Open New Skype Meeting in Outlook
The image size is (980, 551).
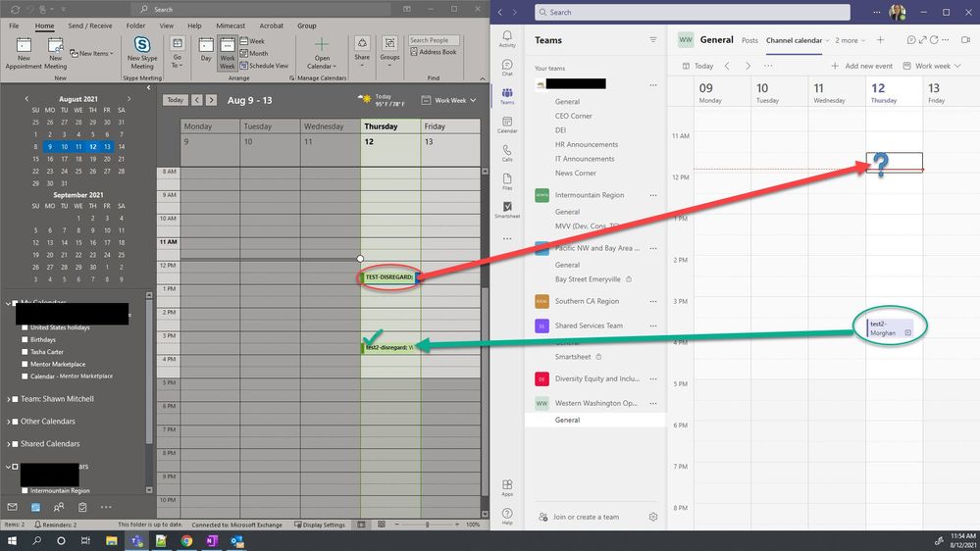[x=142, y=53]
